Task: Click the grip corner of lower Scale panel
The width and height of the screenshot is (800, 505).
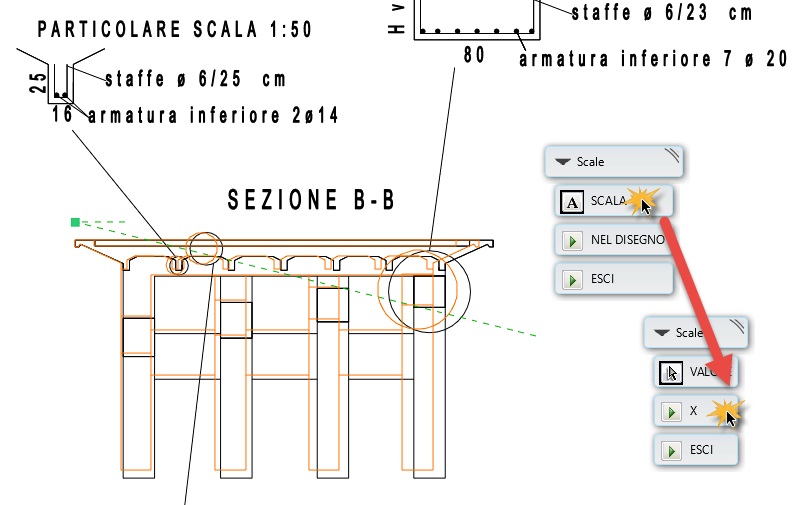Action: coord(737,326)
